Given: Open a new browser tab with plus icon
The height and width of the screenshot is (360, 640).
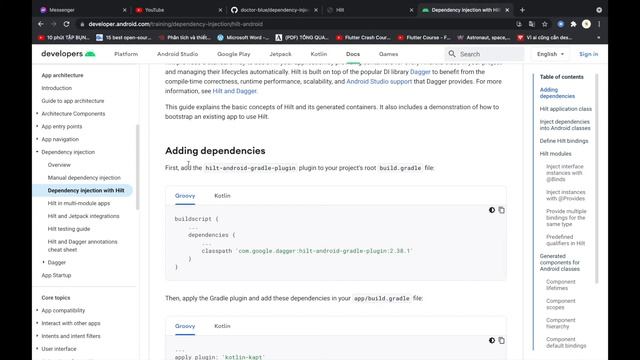Looking at the screenshot, I should [x=522, y=10].
